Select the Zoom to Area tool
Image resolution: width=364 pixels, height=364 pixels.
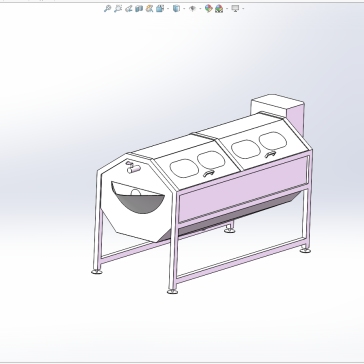118,9
